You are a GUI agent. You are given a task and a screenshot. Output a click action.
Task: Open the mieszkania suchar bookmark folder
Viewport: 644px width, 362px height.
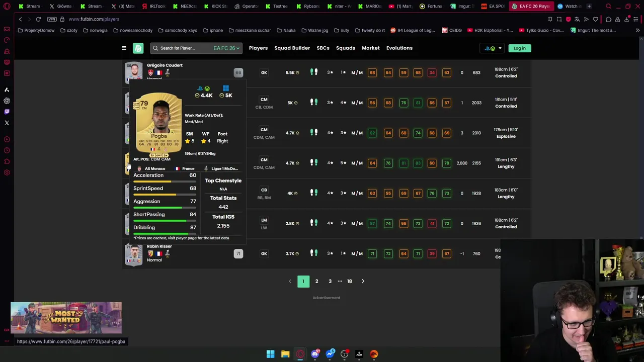point(250,30)
